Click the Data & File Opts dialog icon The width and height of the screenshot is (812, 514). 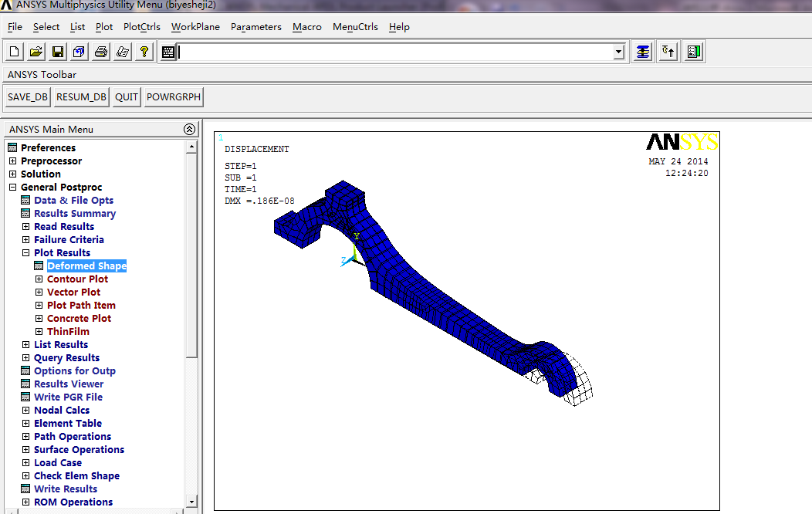pyautogui.click(x=25, y=201)
